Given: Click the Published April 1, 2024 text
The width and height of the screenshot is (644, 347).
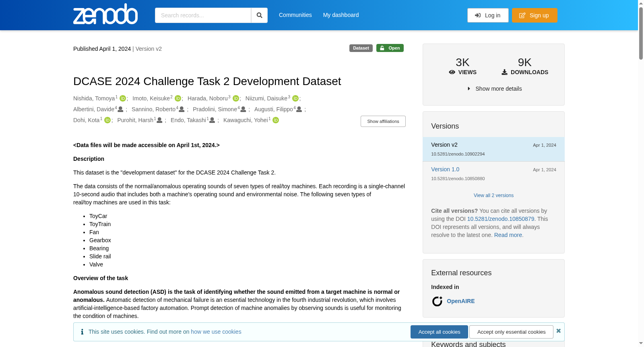Looking at the screenshot, I should coord(102,49).
